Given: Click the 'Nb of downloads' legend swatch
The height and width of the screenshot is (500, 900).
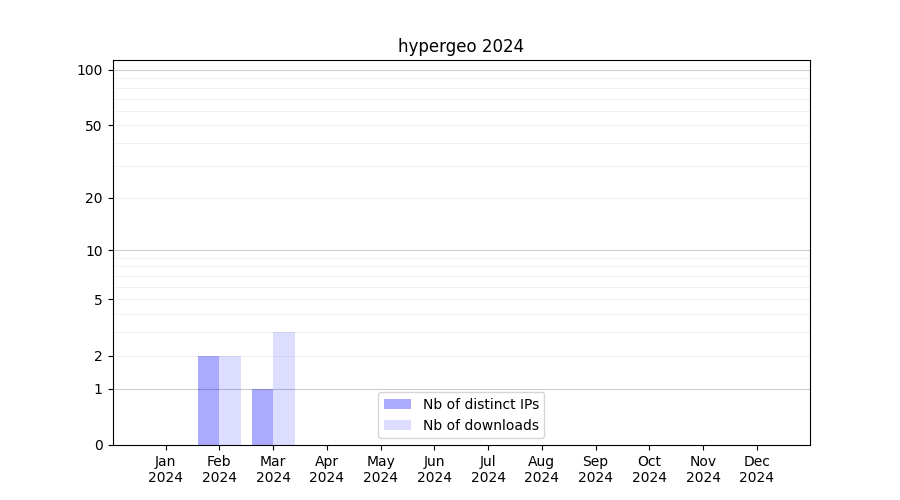Looking at the screenshot, I should [397, 425].
